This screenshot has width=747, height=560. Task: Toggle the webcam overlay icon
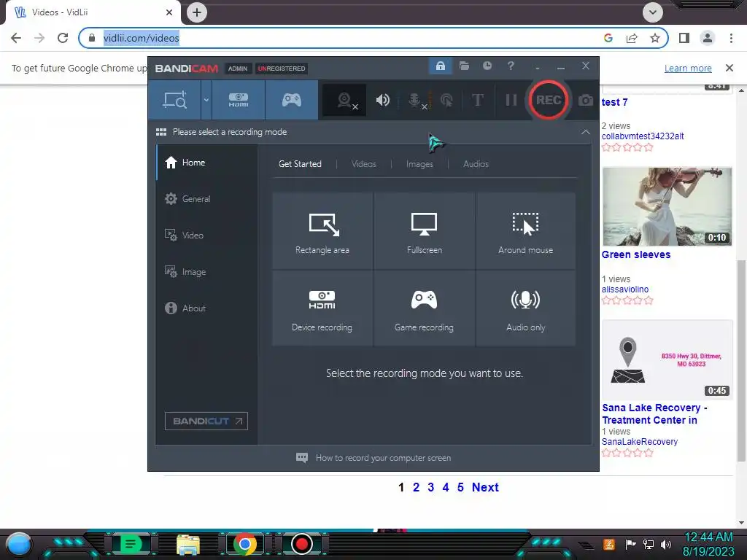345,101
